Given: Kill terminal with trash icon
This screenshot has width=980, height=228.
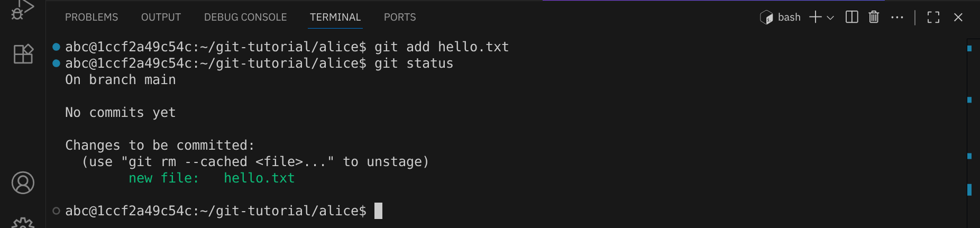Looking at the screenshot, I should tap(874, 17).
